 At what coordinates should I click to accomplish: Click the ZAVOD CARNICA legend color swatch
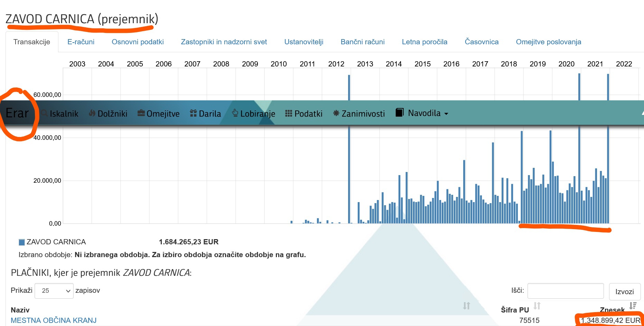coord(22,242)
